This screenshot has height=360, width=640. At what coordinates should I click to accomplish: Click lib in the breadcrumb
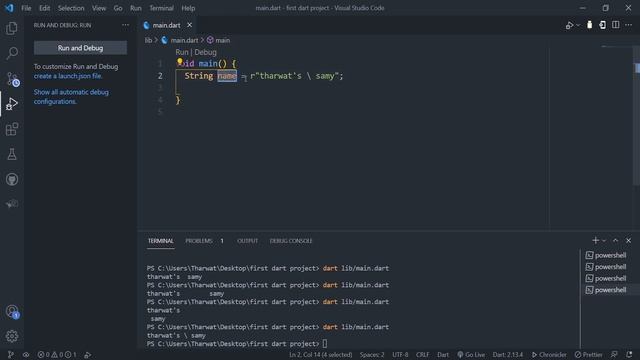148,40
